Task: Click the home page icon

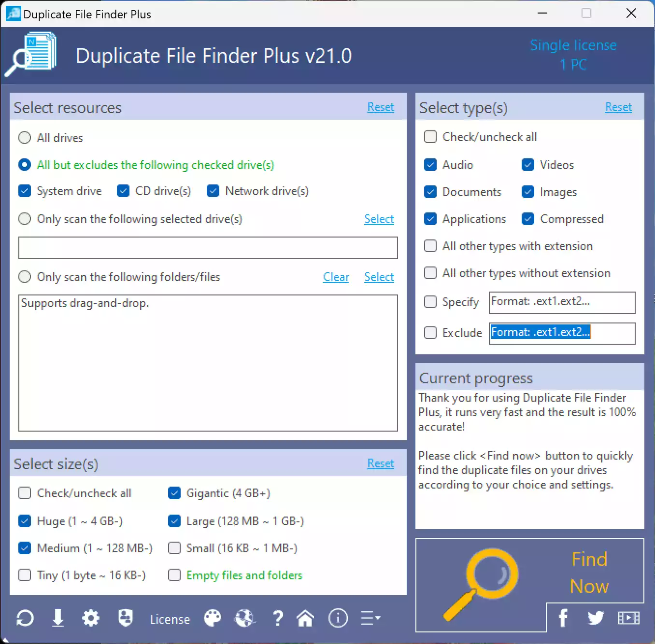Action: pos(305,618)
